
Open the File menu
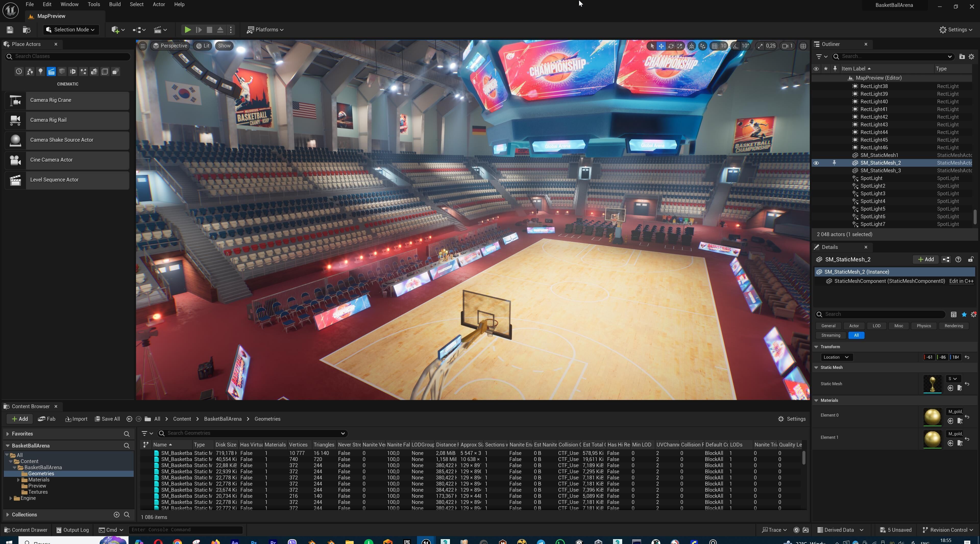[29, 5]
